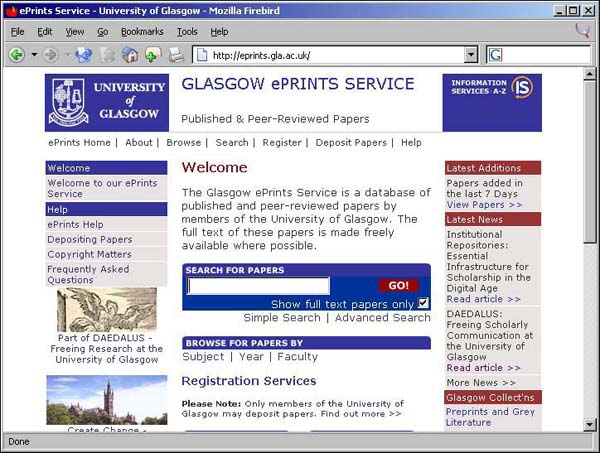
Task: Click the Stop loading icon
Action: [107, 55]
